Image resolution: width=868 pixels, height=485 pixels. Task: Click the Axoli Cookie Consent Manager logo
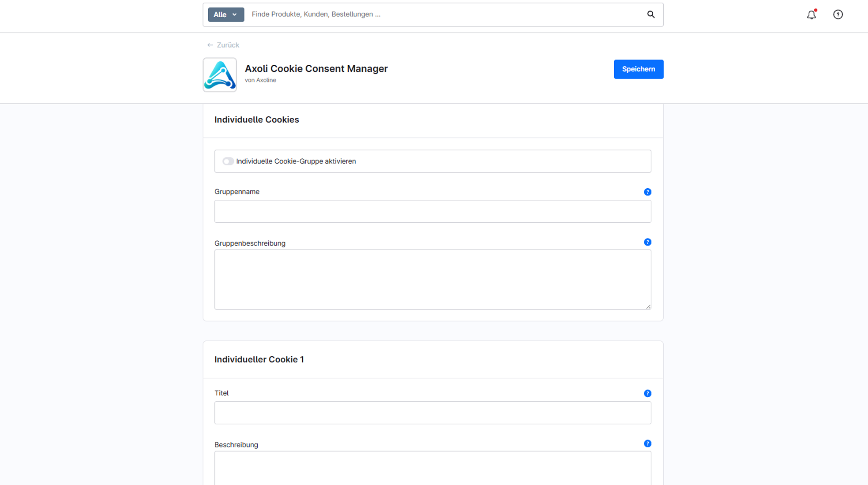click(x=220, y=75)
